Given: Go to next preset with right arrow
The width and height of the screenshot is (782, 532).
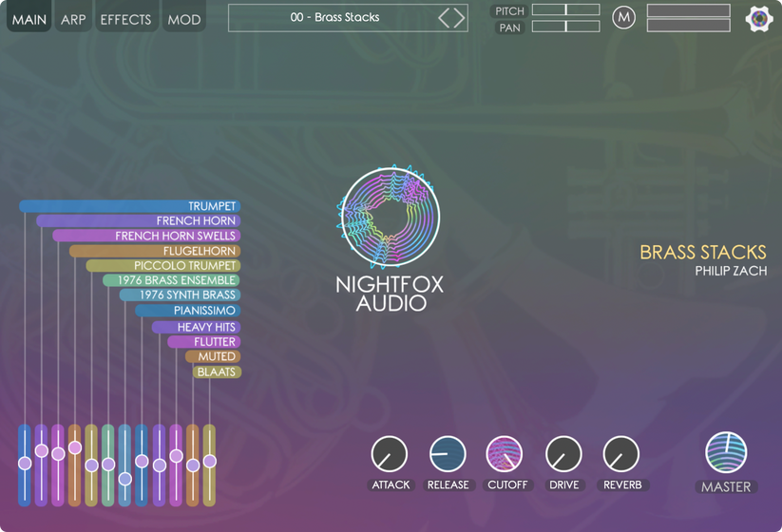Looking at the screenshot, I should point(460,18).
